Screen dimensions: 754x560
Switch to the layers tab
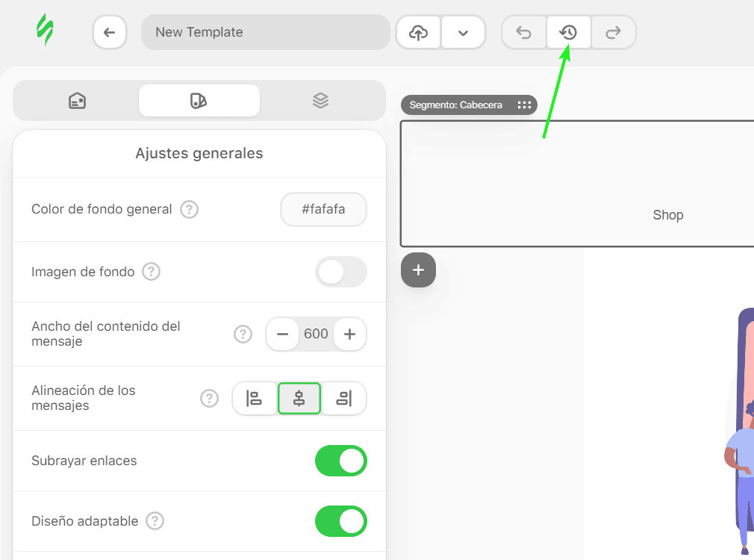(320, 101)
